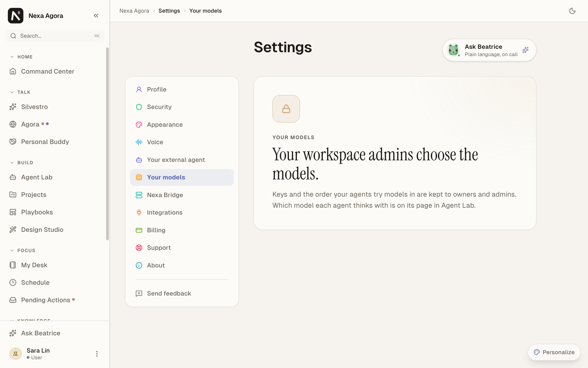The width and height of the screenshot is (588, 368).
Task: Open My Desk notebook icon
Action: 13,265
